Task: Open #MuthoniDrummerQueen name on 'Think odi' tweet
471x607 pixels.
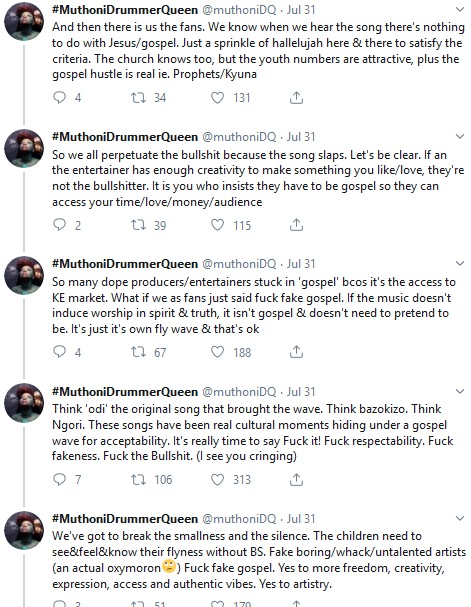Action: pyautogui.click(x=125, y=391)
